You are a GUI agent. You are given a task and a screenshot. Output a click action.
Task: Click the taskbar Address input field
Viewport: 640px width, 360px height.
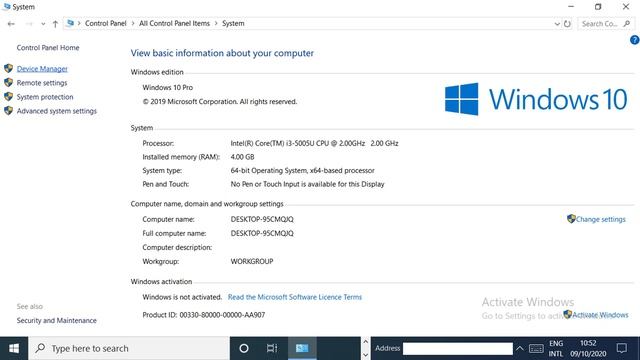coord(458,349)
